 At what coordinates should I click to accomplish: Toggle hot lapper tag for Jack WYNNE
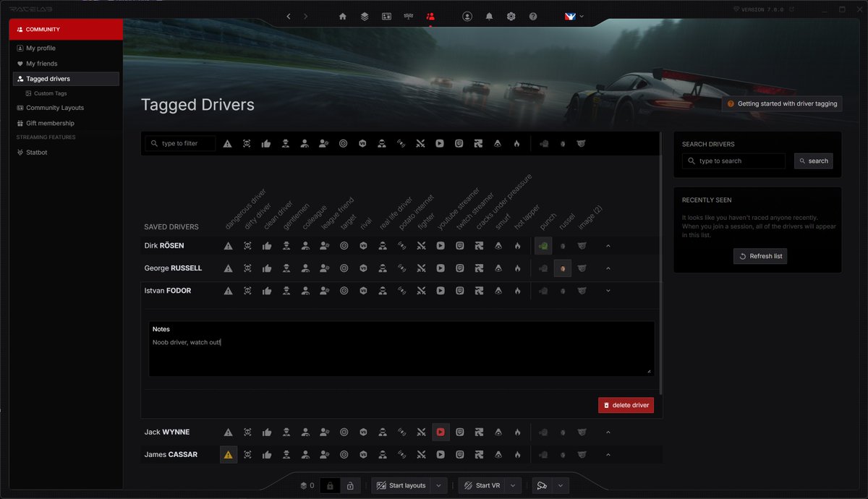click(517, 432)
